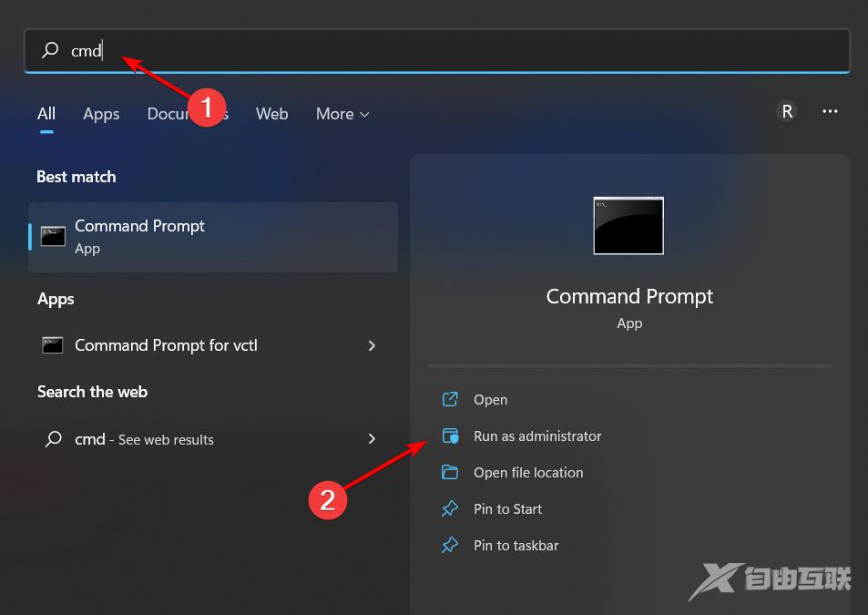Choose Pin to taskbar

pyautogui.click(x=516, y=546)
